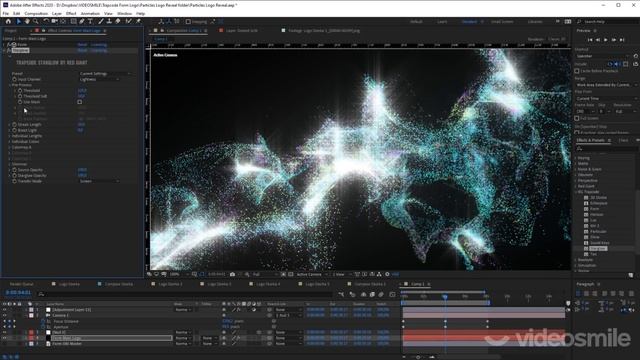Click the Home icon in toolbar
Screen dimensions: 640x360
click(x=8, y=21)
